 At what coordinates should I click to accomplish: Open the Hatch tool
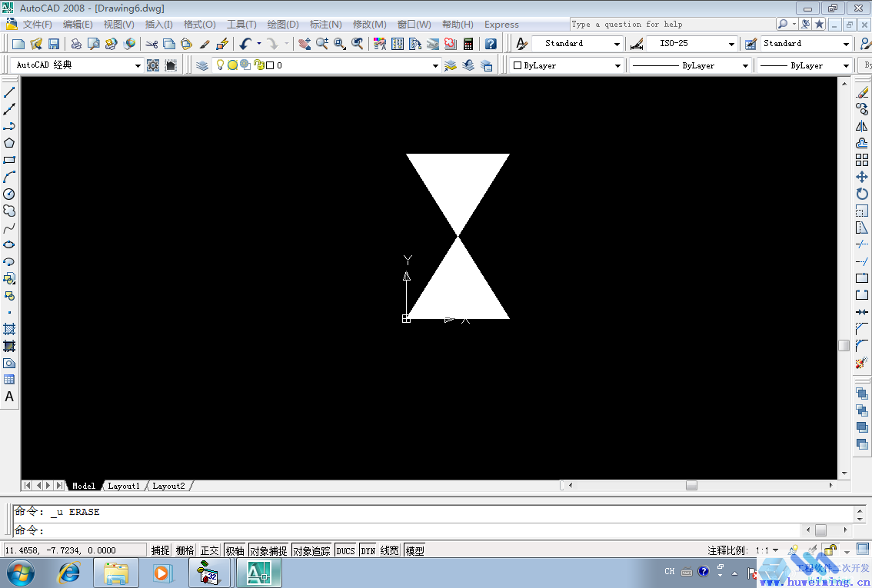click(9, 329)
